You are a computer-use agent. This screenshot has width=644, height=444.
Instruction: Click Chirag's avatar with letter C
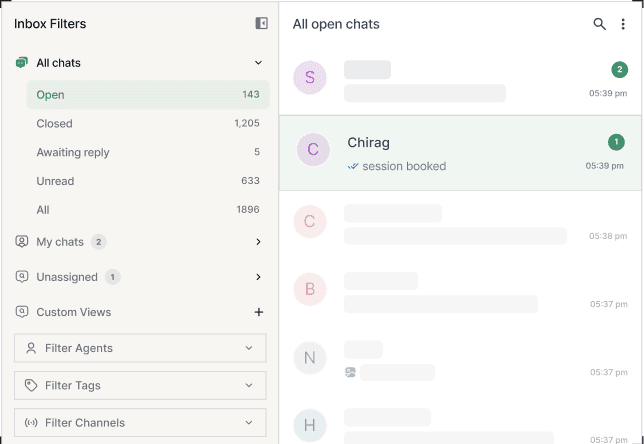pyautogui.click(x=313, y=150)
